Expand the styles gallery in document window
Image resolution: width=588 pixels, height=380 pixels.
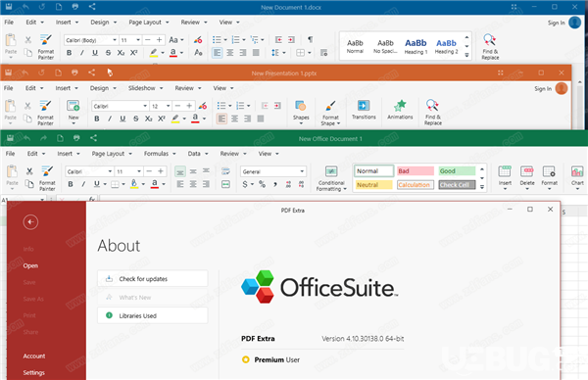[x=466, y=55]
